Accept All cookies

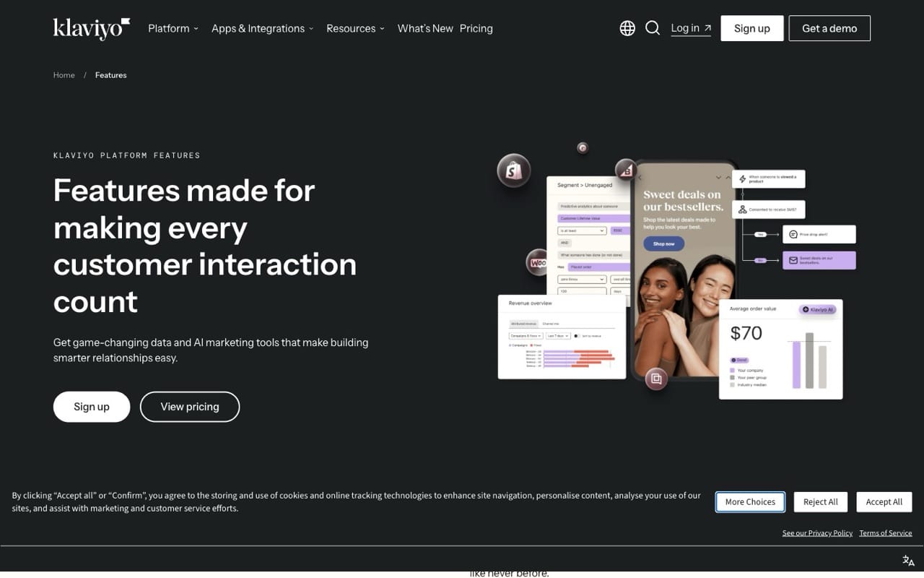[x=884, y=502]
